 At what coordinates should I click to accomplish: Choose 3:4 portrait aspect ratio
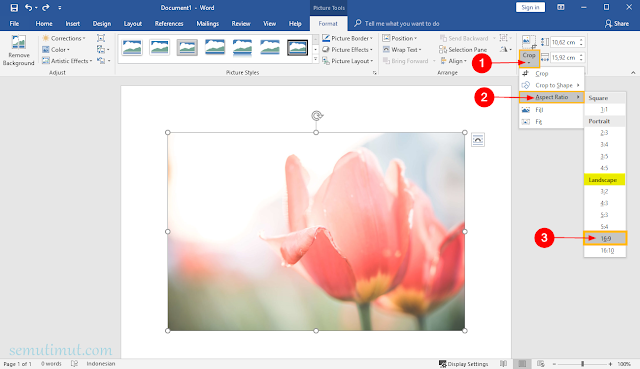point(604,144)
